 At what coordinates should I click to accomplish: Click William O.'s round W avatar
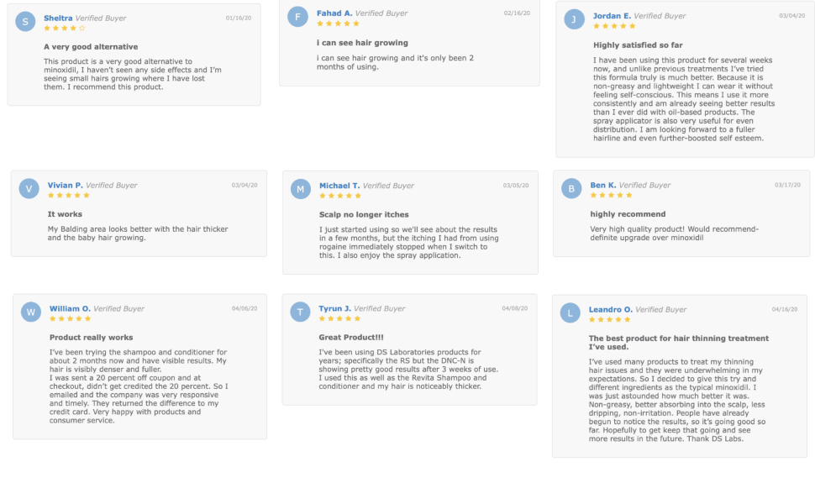click(31, 312)
